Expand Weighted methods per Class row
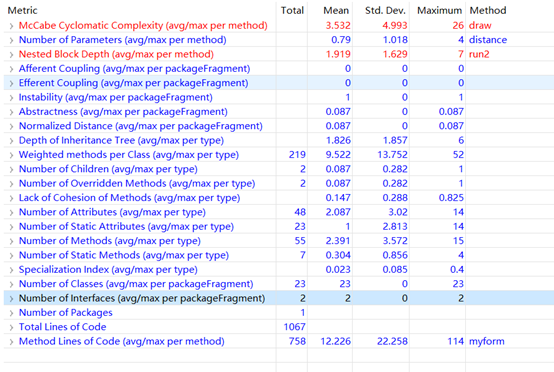 pyautogui.click(x=11, y=155)
